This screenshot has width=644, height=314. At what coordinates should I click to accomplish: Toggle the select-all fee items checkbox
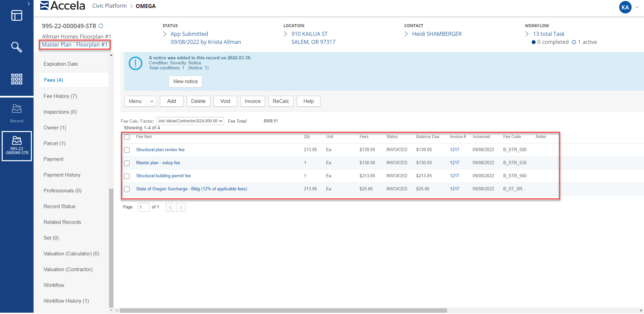(127, 137)
